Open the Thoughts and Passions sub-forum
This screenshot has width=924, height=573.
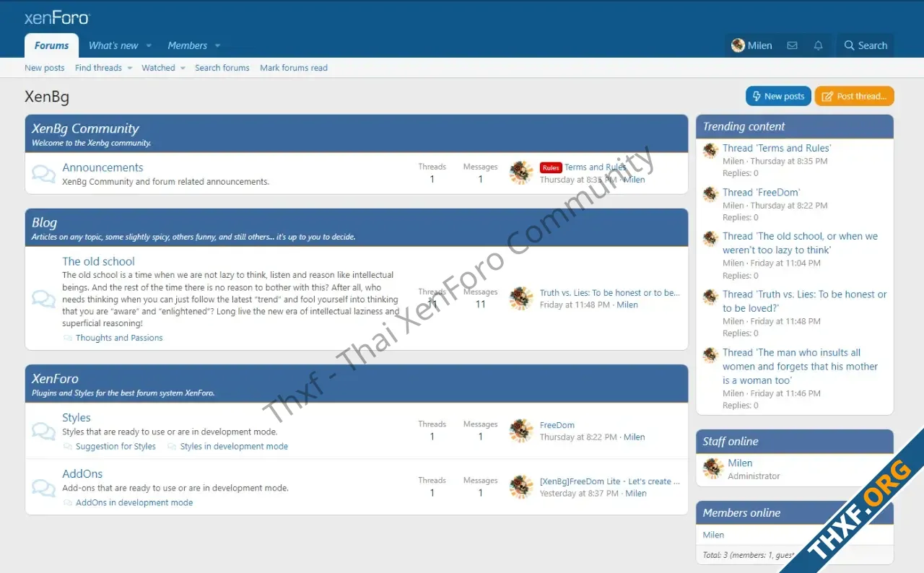[x=119, y=338]
